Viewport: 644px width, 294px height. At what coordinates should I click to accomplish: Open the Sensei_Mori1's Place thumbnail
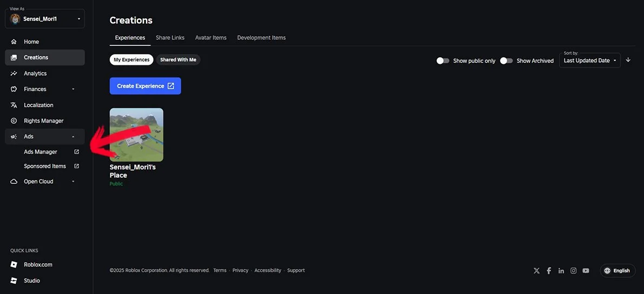tap(136, 135)
